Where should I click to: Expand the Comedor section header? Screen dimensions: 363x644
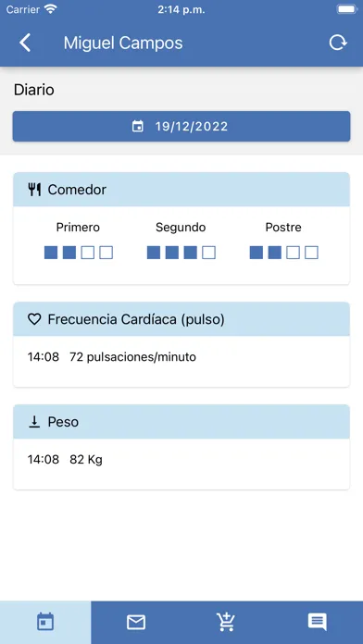[x=181, y=190]
